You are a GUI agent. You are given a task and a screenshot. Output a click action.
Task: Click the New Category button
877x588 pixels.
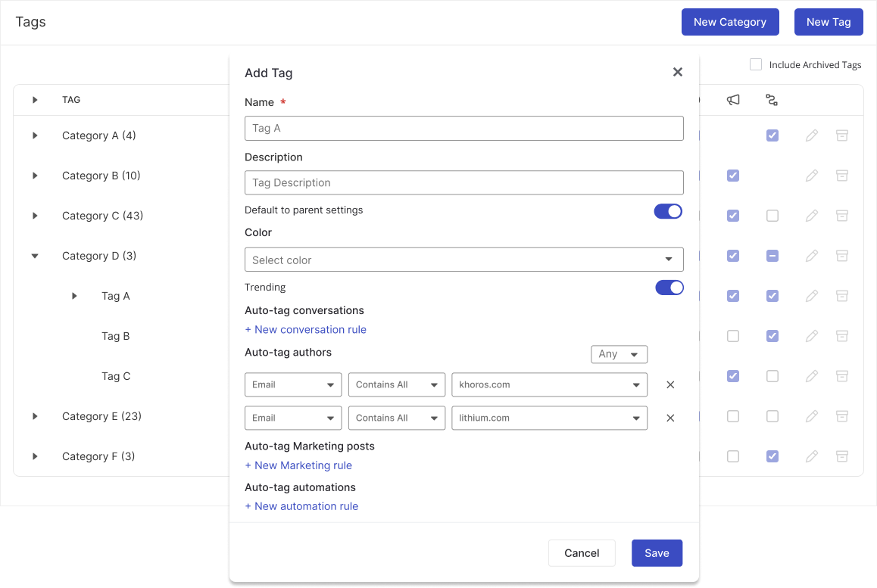click(x=729, y=22)
